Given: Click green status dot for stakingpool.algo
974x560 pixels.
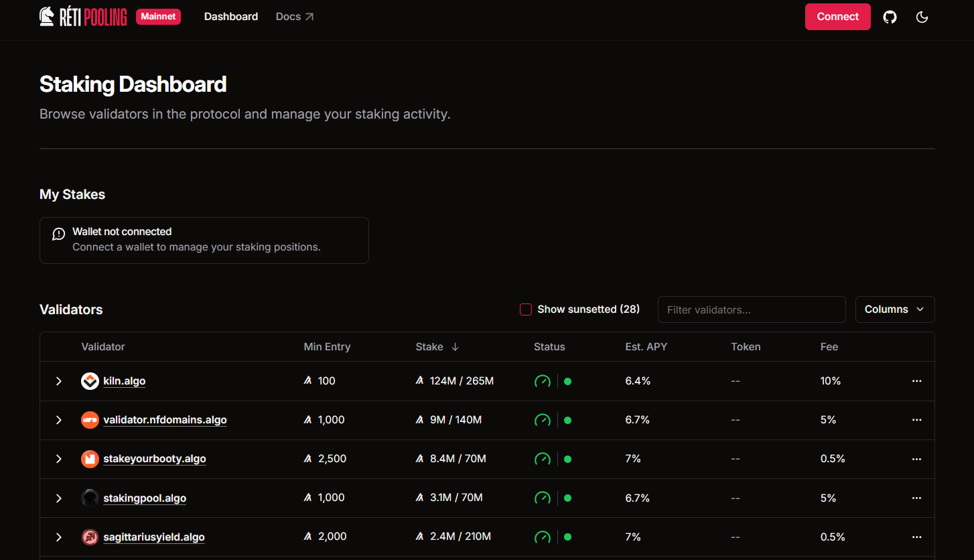Looking at the screenshot, I should coord(567,498).
